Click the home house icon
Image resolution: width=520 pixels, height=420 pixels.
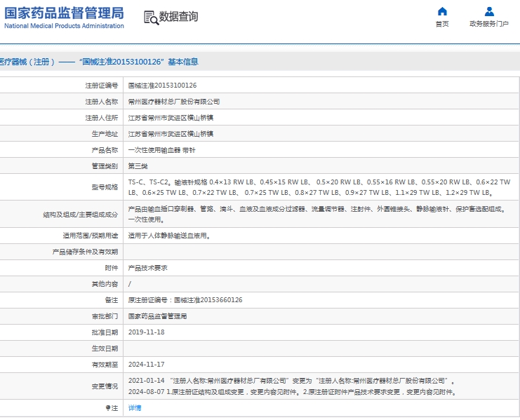pyautogui.click(x=442, y=12)
